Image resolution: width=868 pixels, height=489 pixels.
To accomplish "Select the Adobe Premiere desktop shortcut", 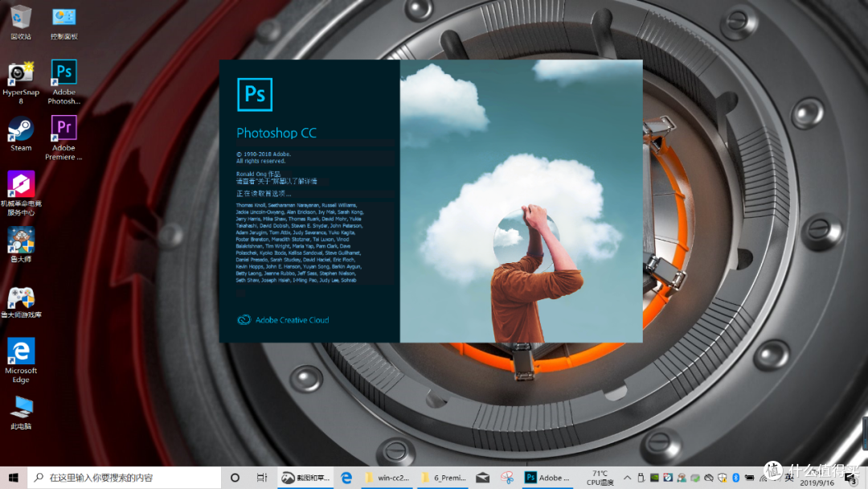I will pos(63,138).
